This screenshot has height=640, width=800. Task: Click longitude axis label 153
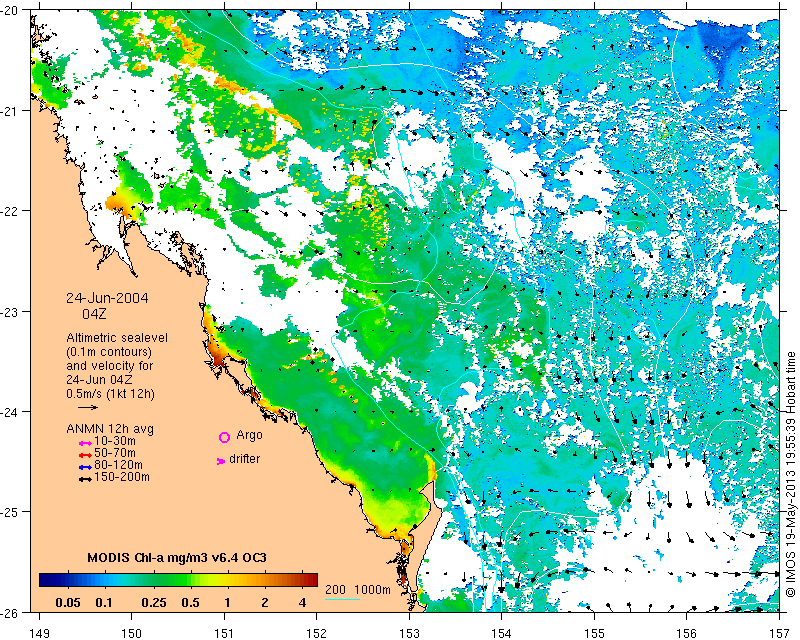point(409,633)
